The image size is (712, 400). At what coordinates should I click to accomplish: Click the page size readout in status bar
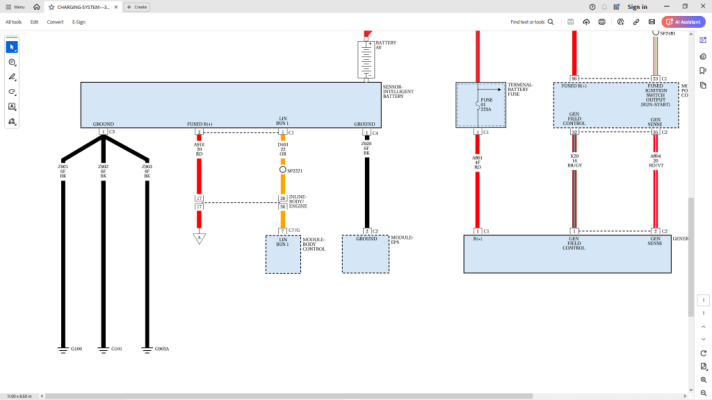[x=20, y=396]
